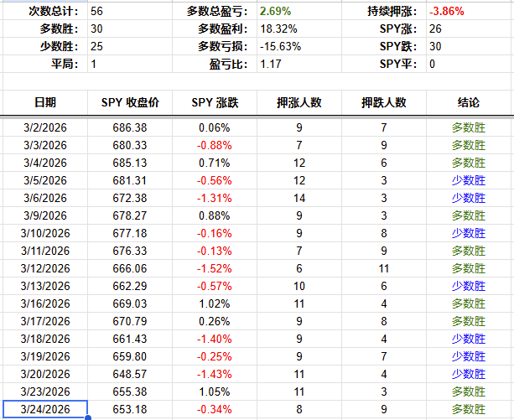This screenshot has height=420, width=514.
Task: Select the change cell -0.16%
Action: (215, 233)
